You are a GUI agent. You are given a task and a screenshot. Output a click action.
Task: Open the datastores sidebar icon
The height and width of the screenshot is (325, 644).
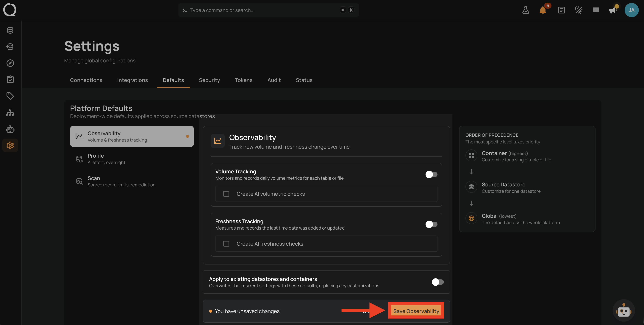tap(10, 30)
